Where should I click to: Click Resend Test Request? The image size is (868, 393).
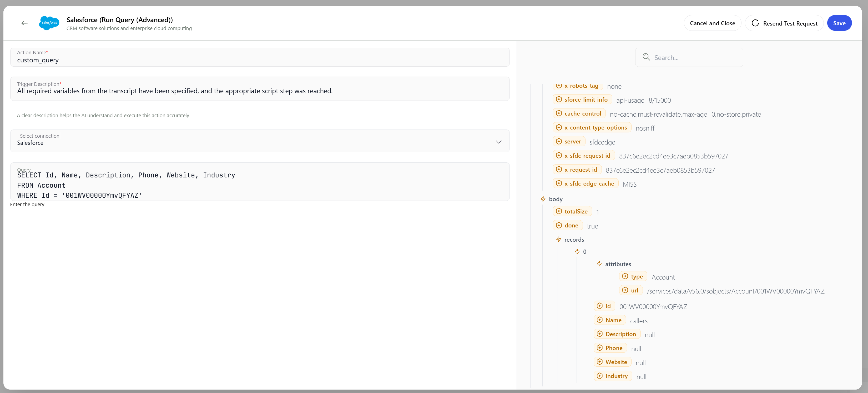[784, 23]
